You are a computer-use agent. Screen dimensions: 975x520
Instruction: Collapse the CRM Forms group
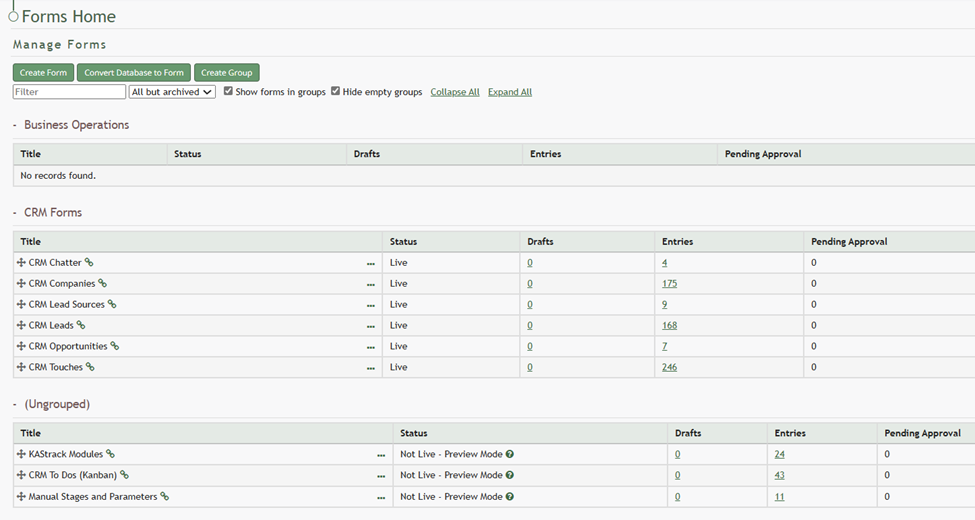click(15, 213)
